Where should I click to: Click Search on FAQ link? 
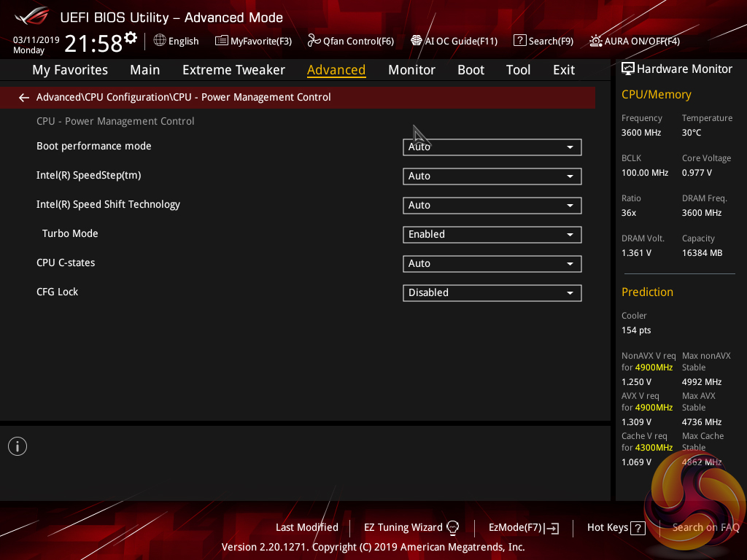(705, 527)
